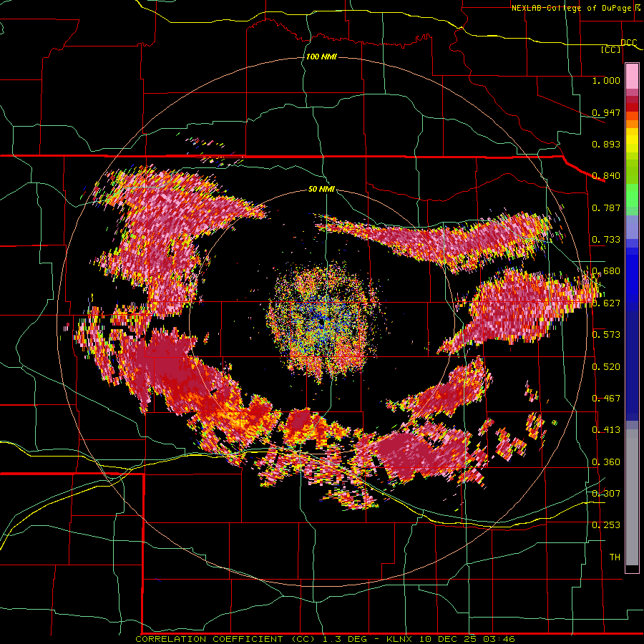Viewport: 644px width, 644px height.
Task: Click the 0.520 value on the color scale
Action: 606,367
